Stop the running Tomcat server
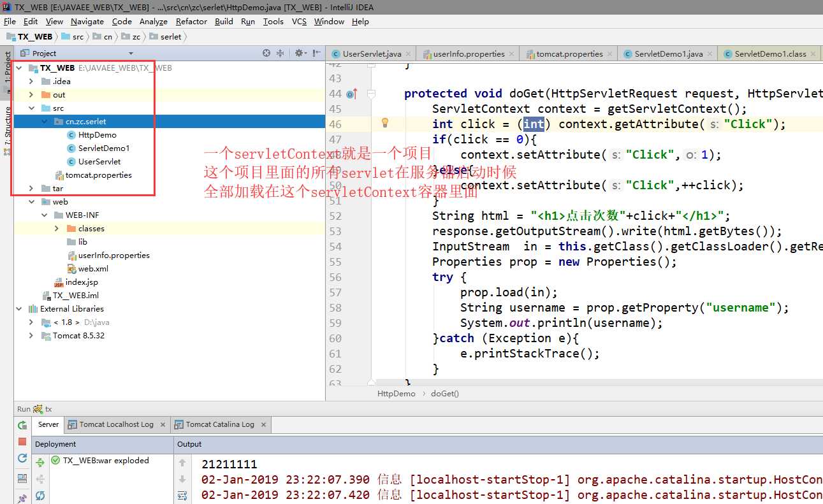 pos(22,442)
